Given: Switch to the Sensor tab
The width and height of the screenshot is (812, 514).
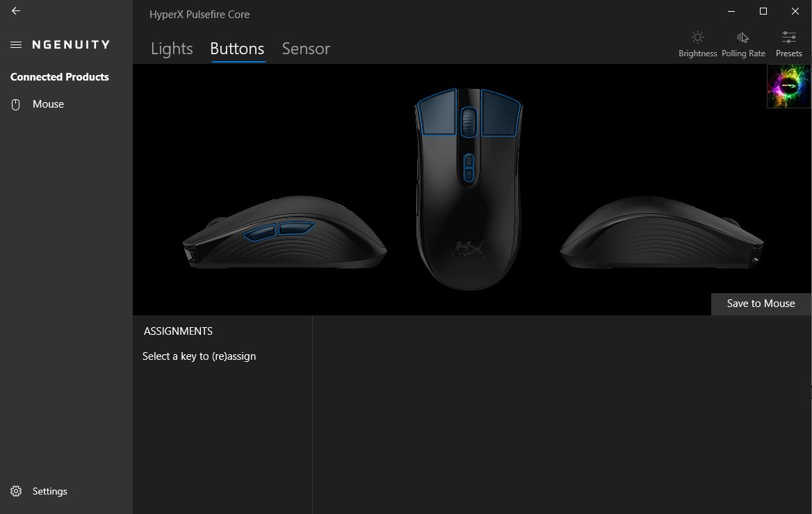Looking at the screenshot, I should pos(306,49).
